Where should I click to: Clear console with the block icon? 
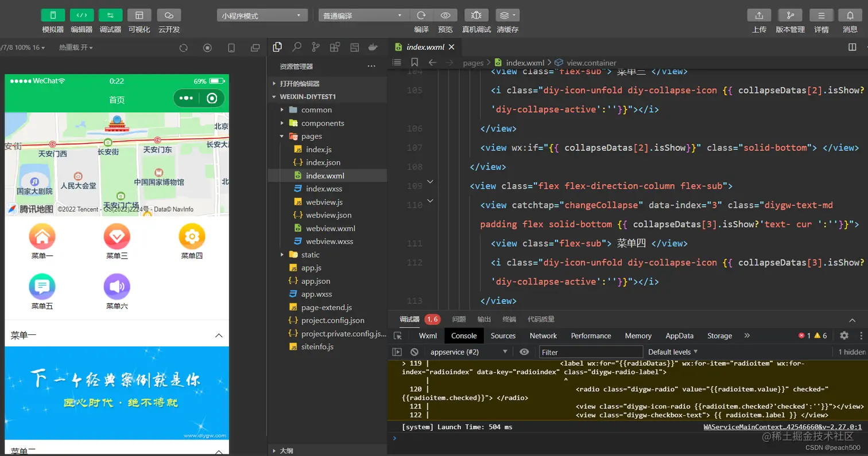[x=414, y=352]
